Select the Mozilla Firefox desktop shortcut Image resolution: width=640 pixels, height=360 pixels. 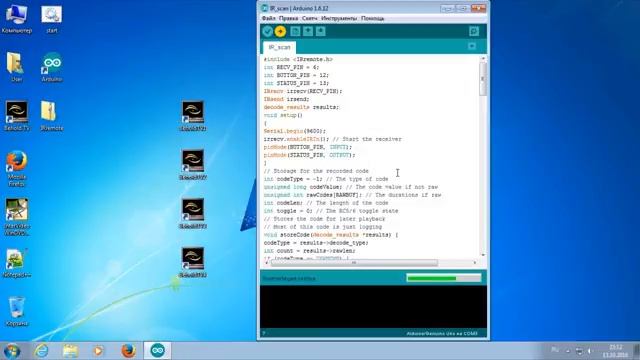(16, 169)
